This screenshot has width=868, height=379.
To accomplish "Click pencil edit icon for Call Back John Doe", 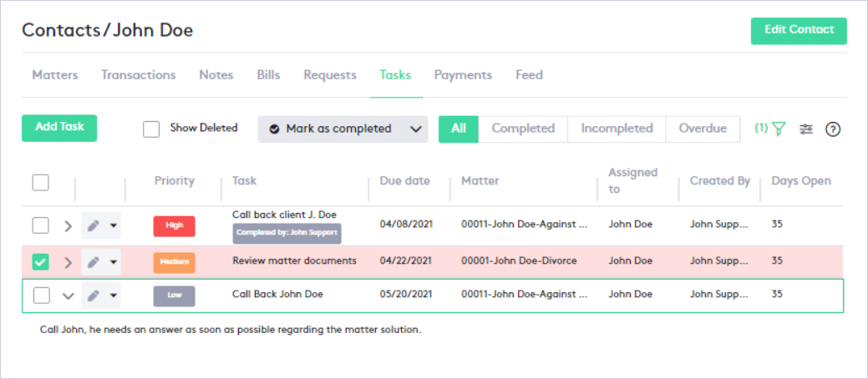I will coord(94,295).
